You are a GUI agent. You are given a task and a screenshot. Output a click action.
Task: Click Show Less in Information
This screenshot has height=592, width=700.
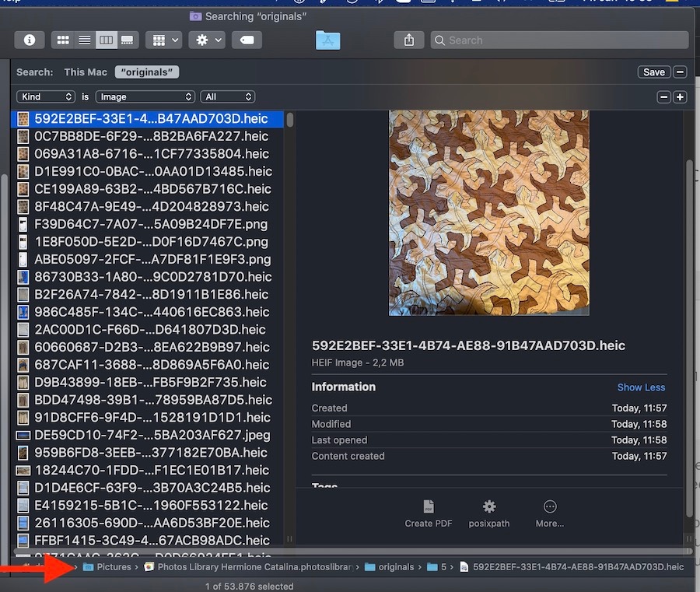tap(641, 387)
